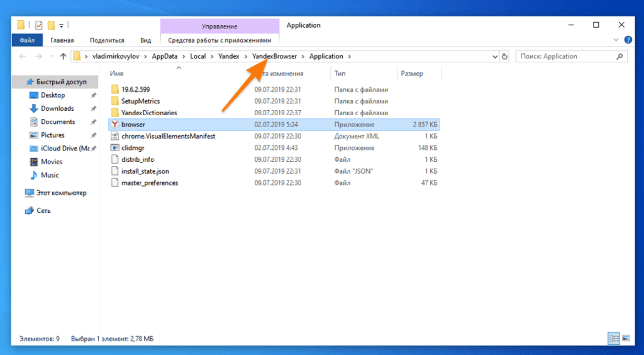
Task: Select Этот компьютер in navigation pane
Action: point(61,193)
